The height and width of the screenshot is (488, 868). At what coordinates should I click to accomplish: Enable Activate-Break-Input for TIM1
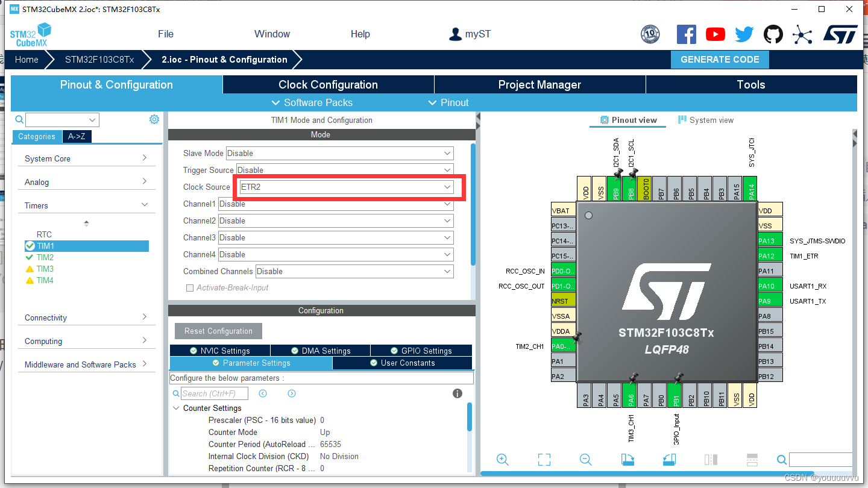(x=190, y=288)
